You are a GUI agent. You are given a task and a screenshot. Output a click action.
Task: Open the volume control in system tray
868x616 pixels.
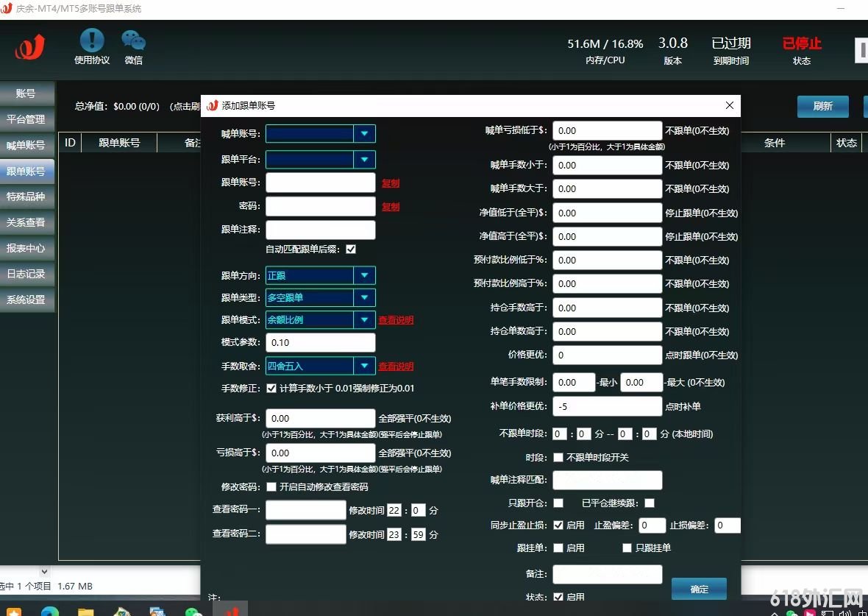tap(842, 612)
